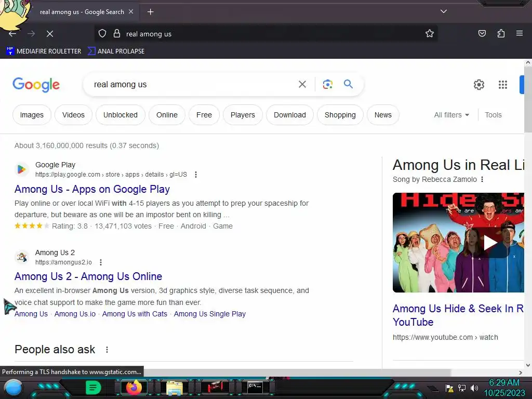Screen dimensions: 532x399
Task: Select the Players filter chip
Action: pos(243,115)
